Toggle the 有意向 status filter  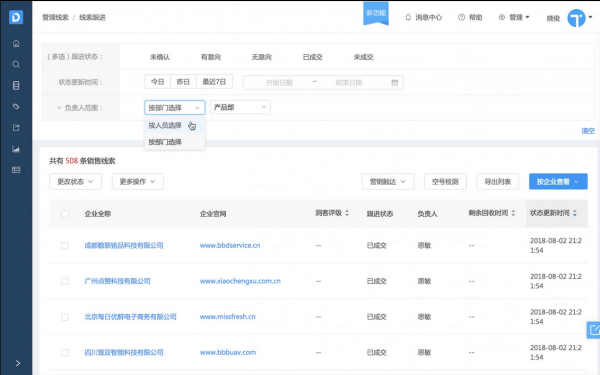tap(211, 57)
